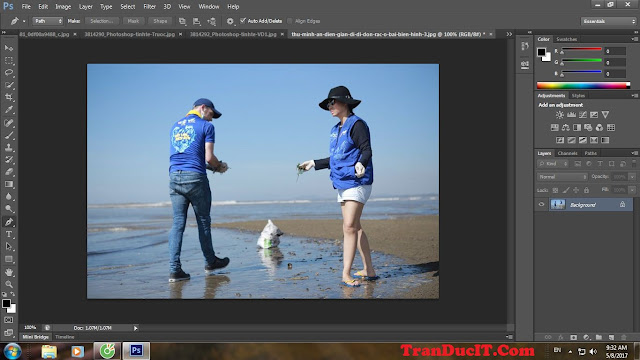Open the Opacity slider dropdown arrow

click(x=632, y=177)
